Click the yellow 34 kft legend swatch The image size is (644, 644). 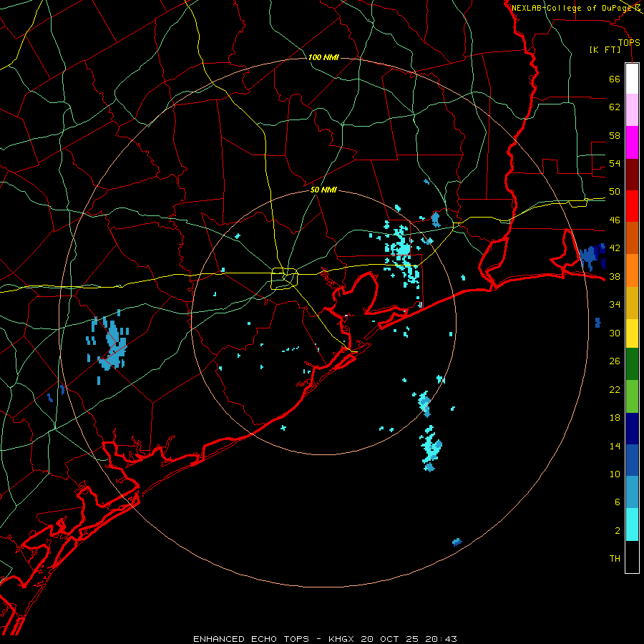point(632,333)
